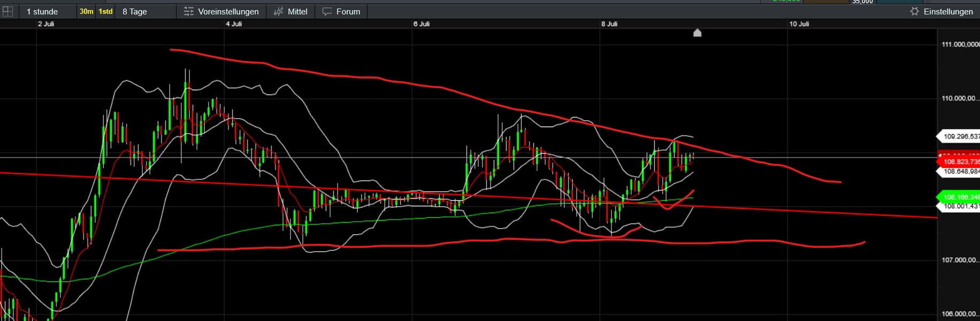Click the white house-shaped time marker
Viewport: 980px width, 321px height.
click(697, 33)
